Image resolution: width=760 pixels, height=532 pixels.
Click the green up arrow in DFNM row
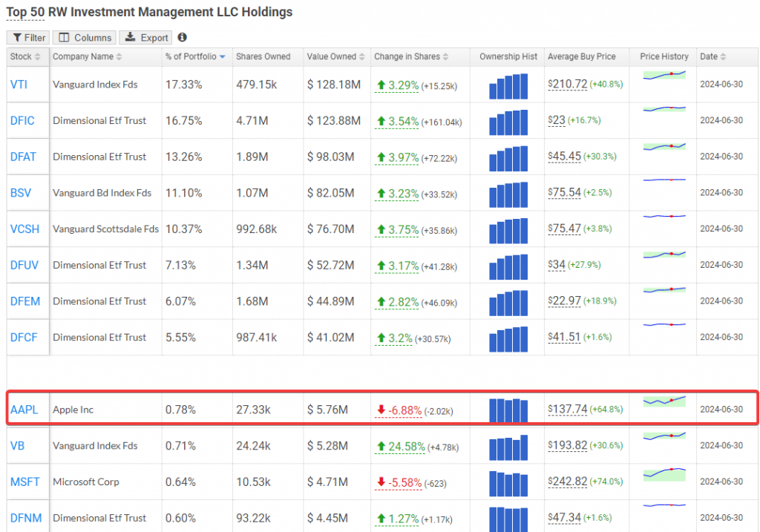[381, 519]
